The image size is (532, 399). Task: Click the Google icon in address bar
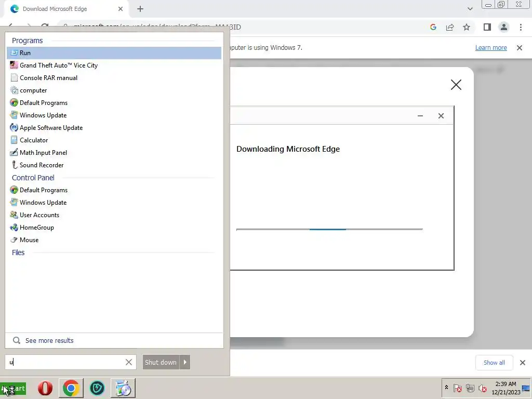click(x=433, y=27)
